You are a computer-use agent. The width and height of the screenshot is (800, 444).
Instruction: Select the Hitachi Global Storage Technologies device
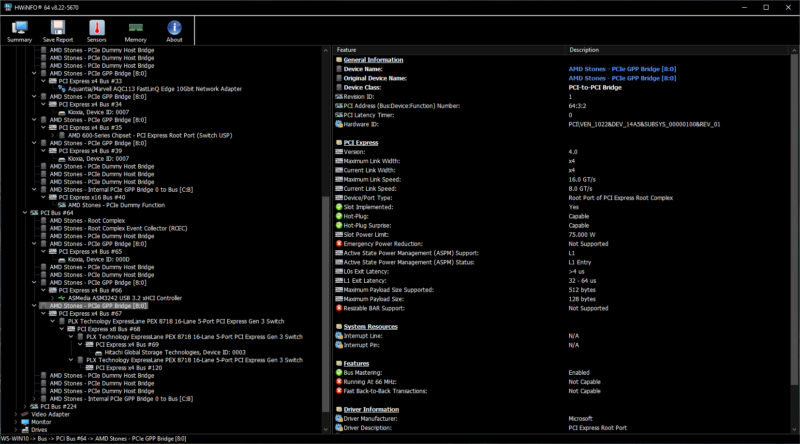coord(176,352)
